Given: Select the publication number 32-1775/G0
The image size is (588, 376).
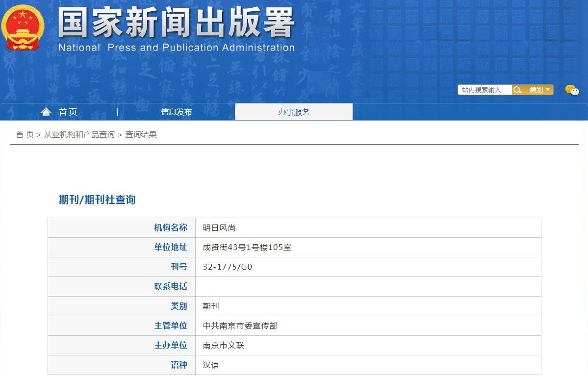Looking at the screenshot, I should (x=227, y=267).
